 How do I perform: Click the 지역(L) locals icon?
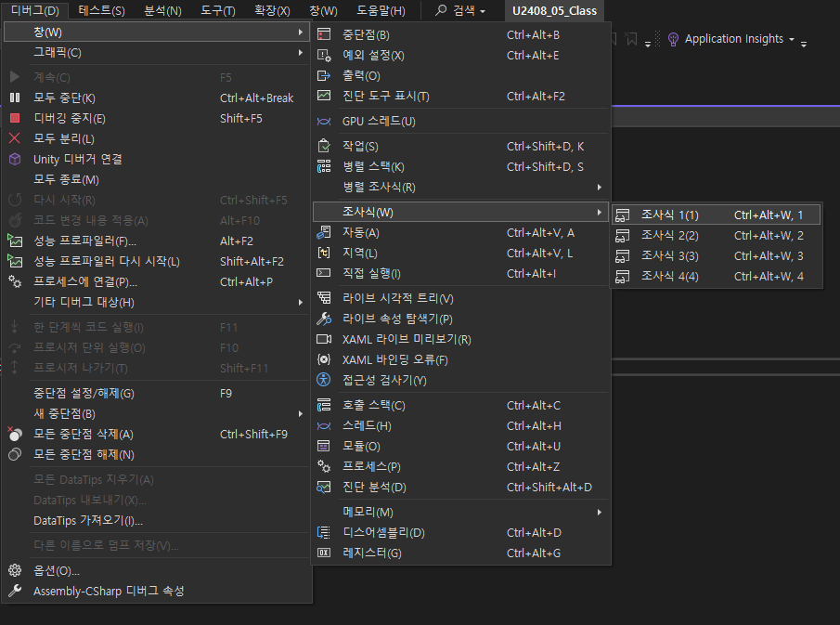(324, 253)
